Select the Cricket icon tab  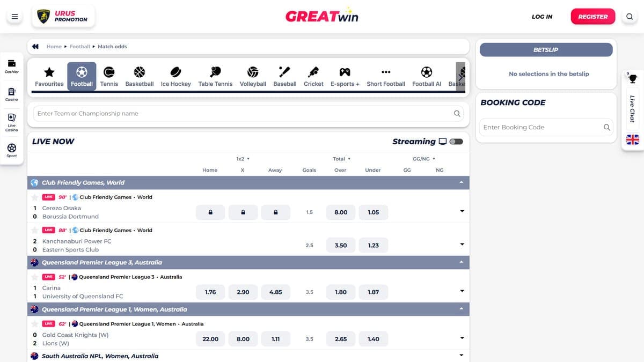(313, 72)
